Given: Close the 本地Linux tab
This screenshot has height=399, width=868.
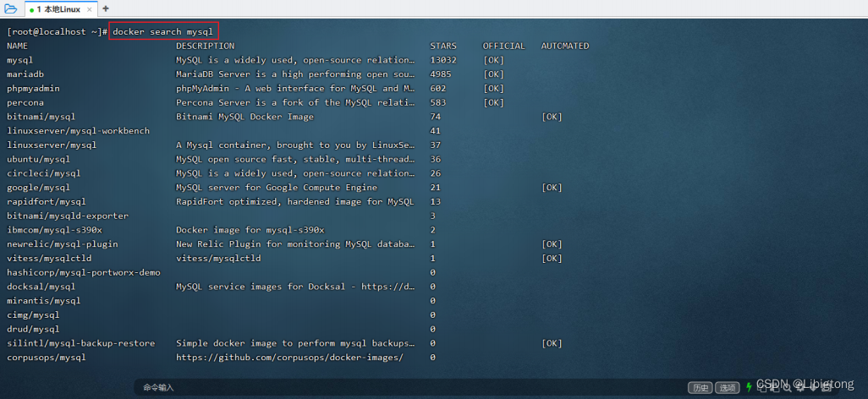Looking at the screenshot, I should 90,9.
